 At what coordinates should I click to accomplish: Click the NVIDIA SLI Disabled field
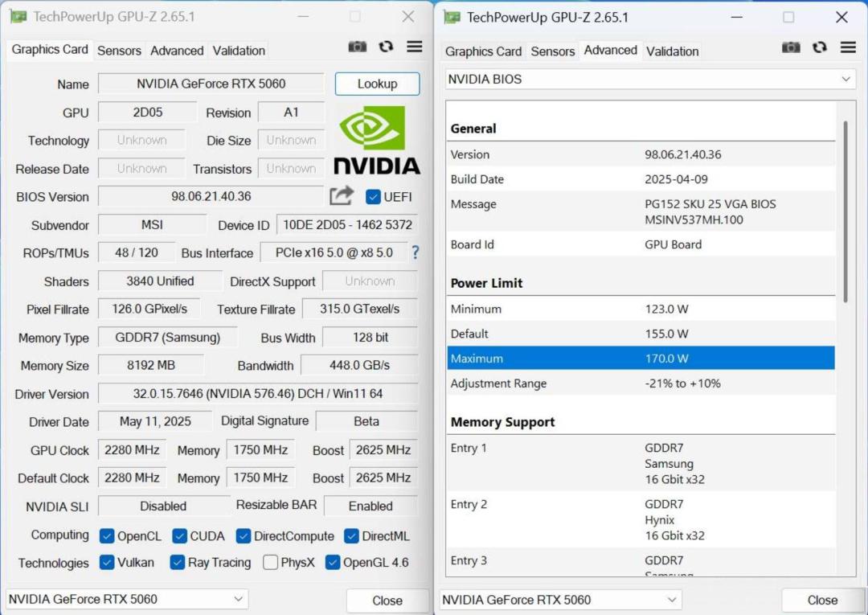pyautogui.click(x=163, y=506)
